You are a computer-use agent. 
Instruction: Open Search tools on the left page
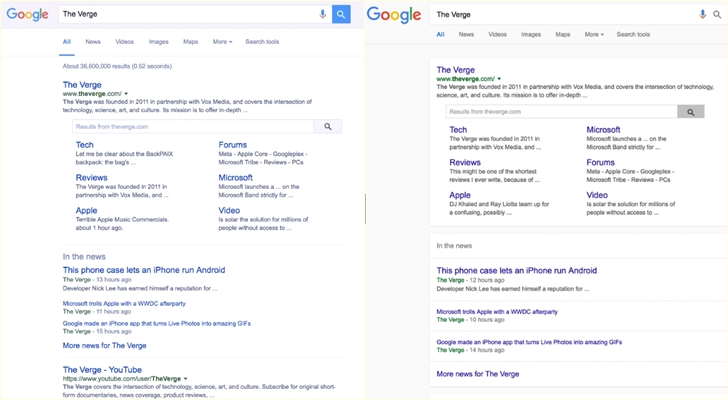(x=262, y=42)
